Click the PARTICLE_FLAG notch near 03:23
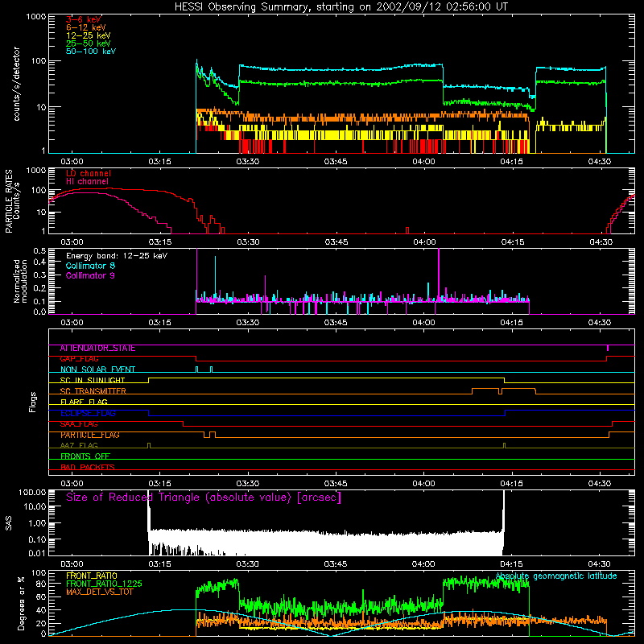This screenshot has width=644, height=644. [x=207, y=435]
